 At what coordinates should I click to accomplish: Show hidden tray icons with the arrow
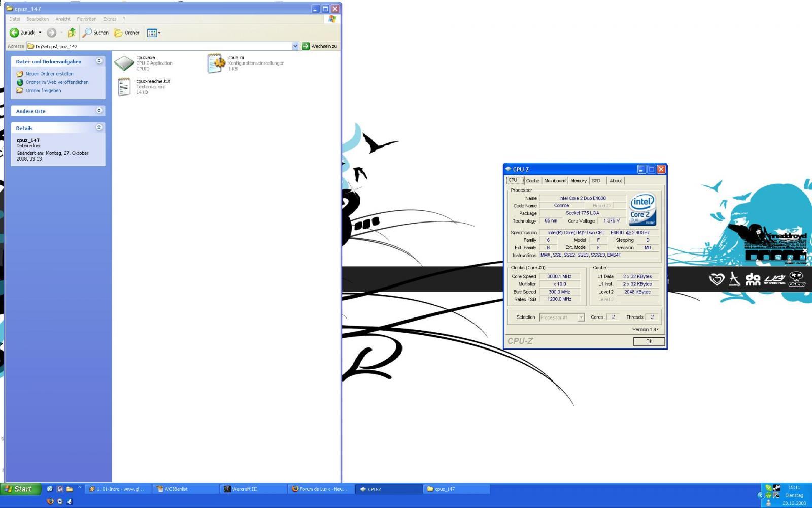click(760, 495)
